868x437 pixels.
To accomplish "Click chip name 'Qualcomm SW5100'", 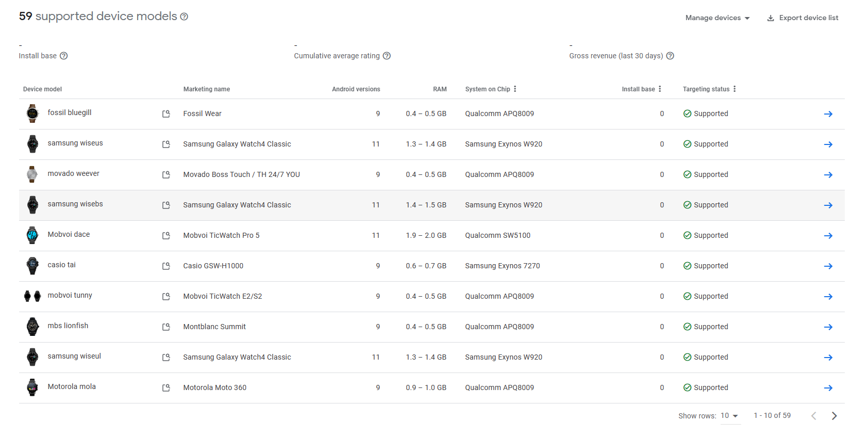I will click(x=498, y=236).
